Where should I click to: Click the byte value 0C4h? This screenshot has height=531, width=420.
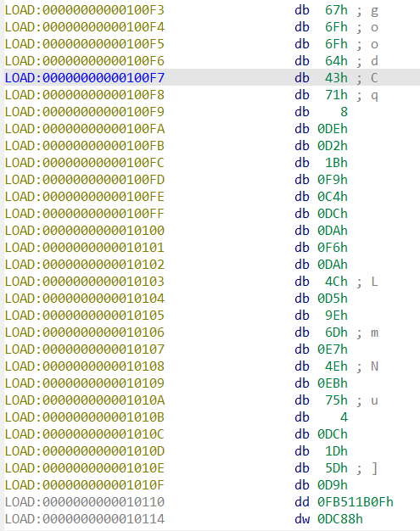[x=333, y=197]
